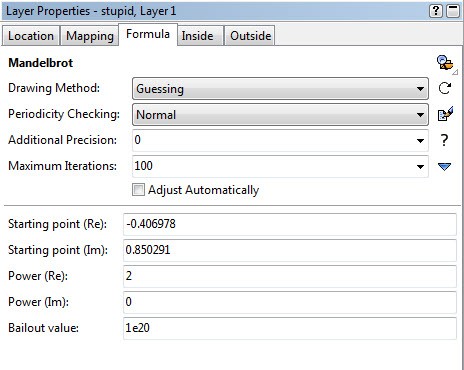464x370 pixels.
Task: Click the Power (Re) input field
Action: (290, 276)
